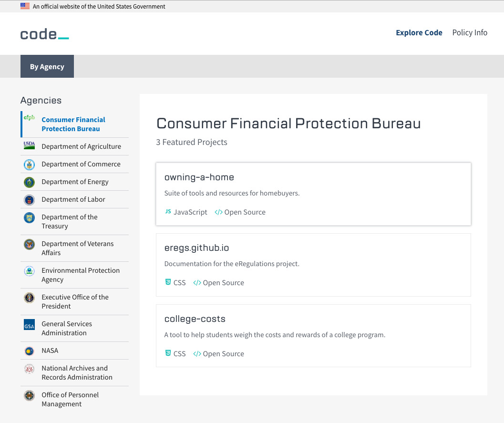Open the Explore Code menu item
The width and height of the screenshot is (504, 423).
(419, 32)
